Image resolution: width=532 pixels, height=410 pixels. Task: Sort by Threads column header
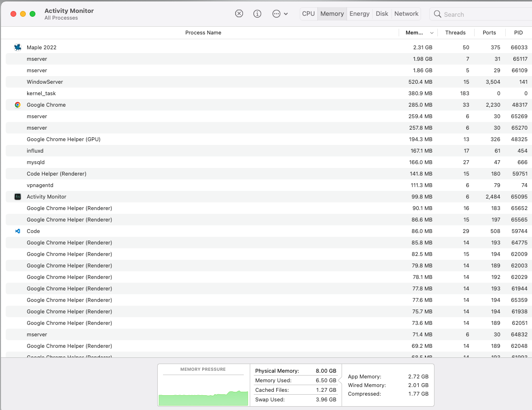[456, 33]
